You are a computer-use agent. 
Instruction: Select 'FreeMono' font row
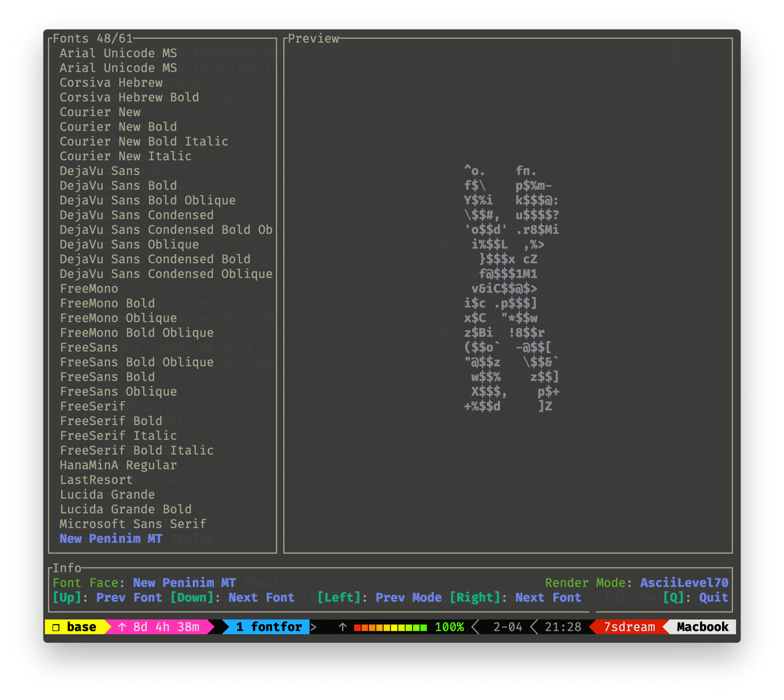coord(89,288)
